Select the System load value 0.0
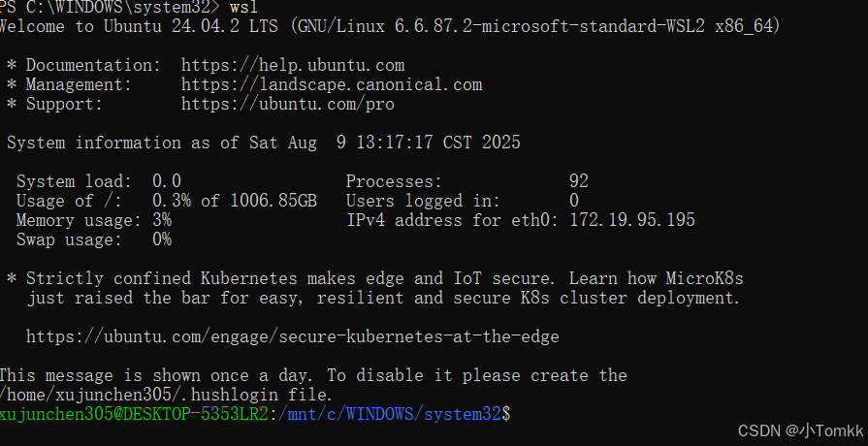Image resolution: width=868 pixels, height=446 pixels. point(166,181)
